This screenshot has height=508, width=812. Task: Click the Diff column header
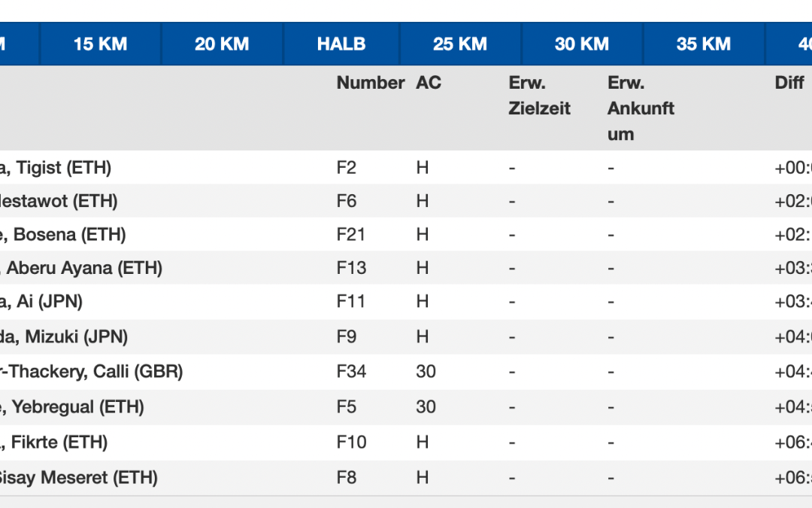coord(789,83)
